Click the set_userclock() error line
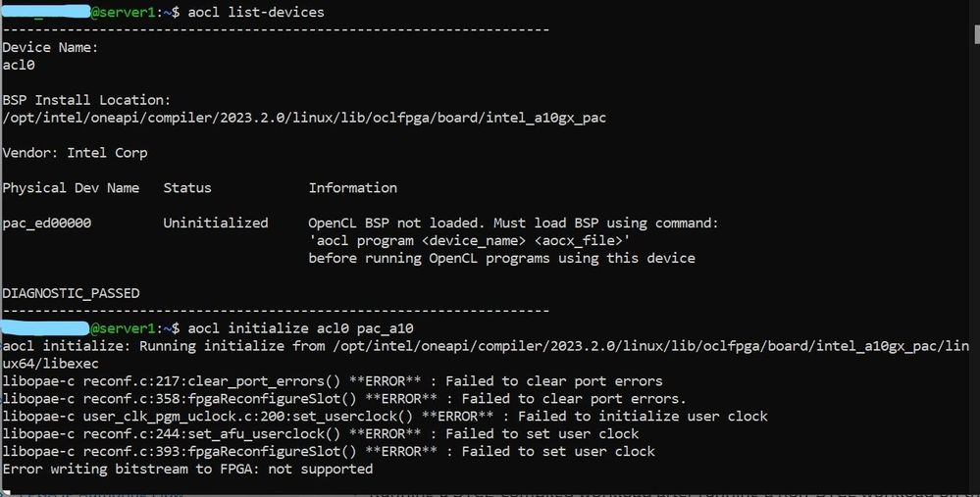Screen dimensions: 980x497 pyautogui.click(x=385, y=416)
